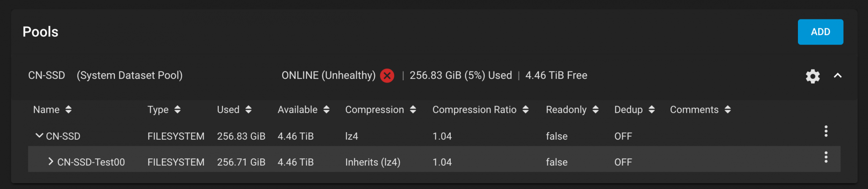Viewport: 868px width, 189px height.
Task: Sort by Compression column arrows
Action: [413, 110]
